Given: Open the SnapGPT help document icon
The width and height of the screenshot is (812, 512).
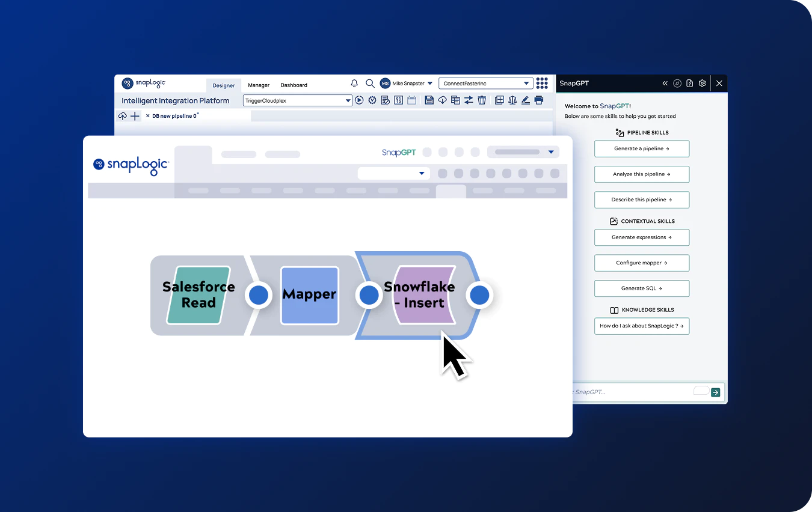Looking at the screenshot, I should [690, 84].
